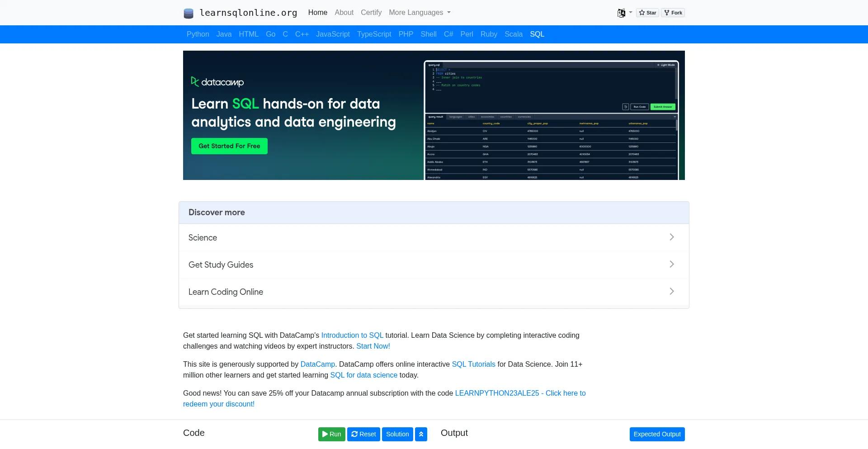
Task: Open the Science discover row
Action: tap(434, 237)
